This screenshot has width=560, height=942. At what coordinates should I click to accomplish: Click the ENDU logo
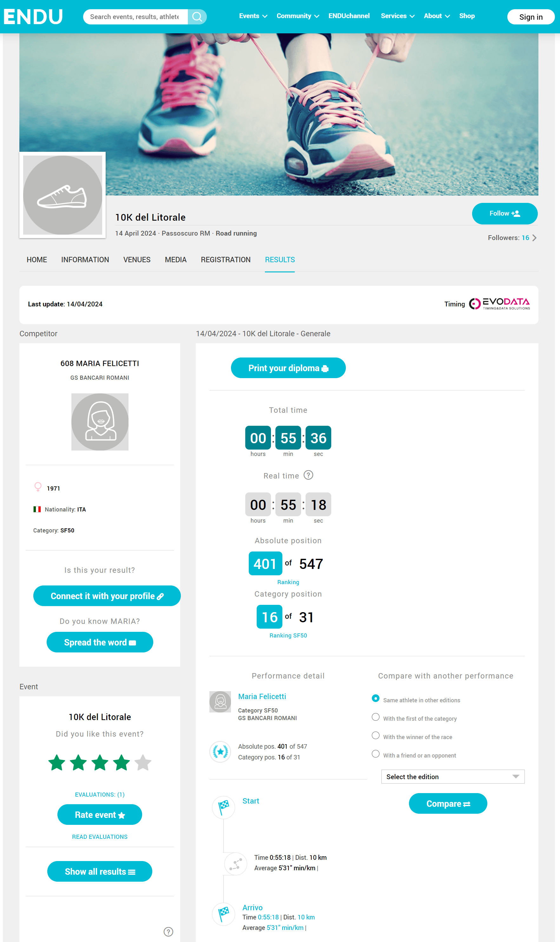33,17
